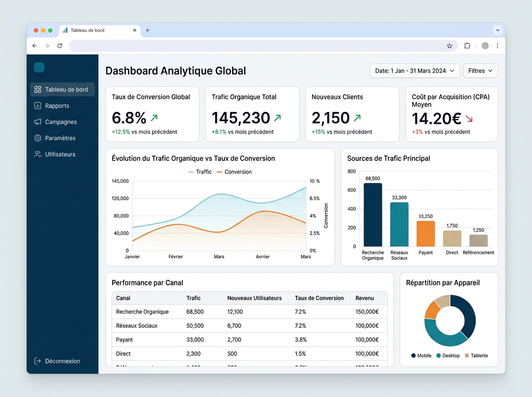
Task: Click the Tableau de bord grid icon
Action: point(38,90)
